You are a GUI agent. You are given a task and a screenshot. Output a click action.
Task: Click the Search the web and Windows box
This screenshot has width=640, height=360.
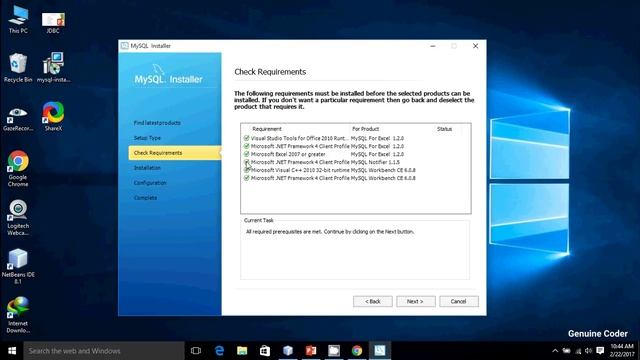point(104,351)
